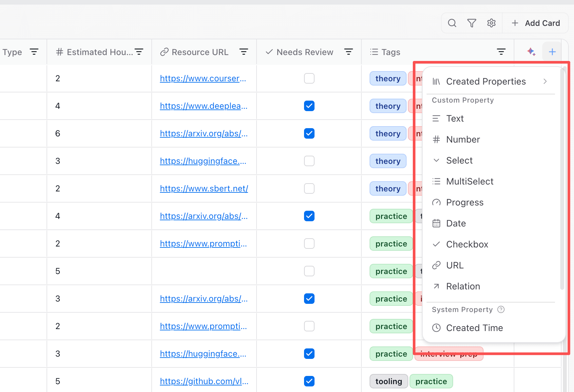Click the Add Card button
This screenshot has height=392, width=574.
[536, 23]
